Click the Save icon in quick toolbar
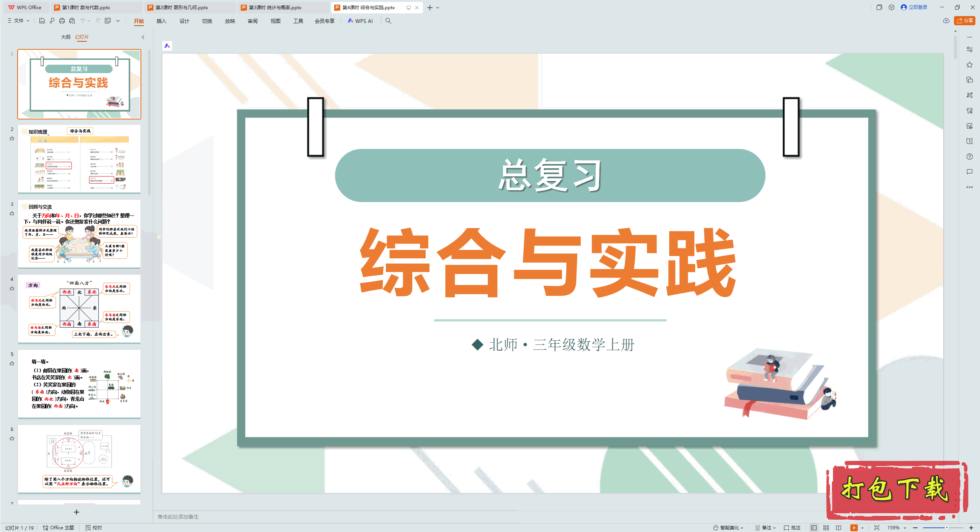This screenshot has height=532, width=980. tap(42, 21)
